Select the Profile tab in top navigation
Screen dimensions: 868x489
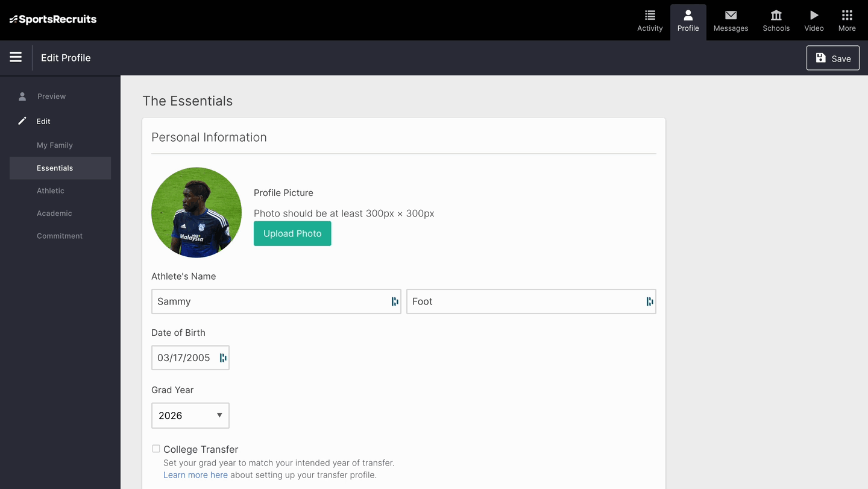coord(688,21)
